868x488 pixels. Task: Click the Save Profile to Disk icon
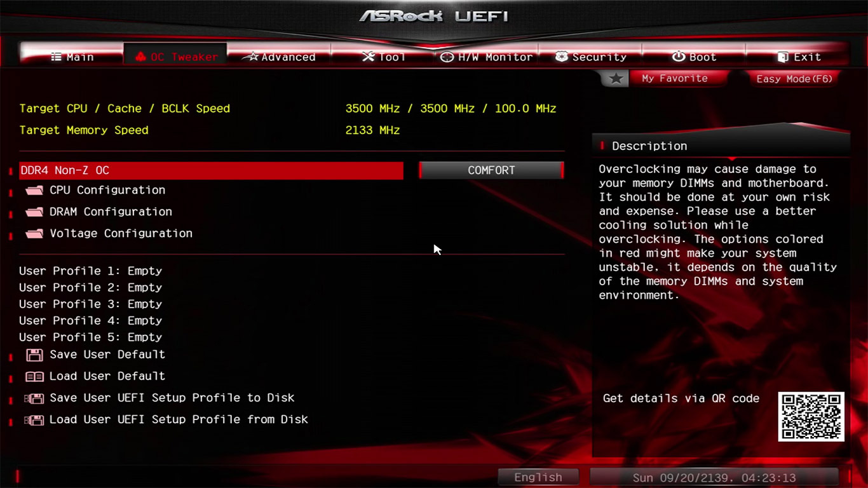tap(34, 398)
